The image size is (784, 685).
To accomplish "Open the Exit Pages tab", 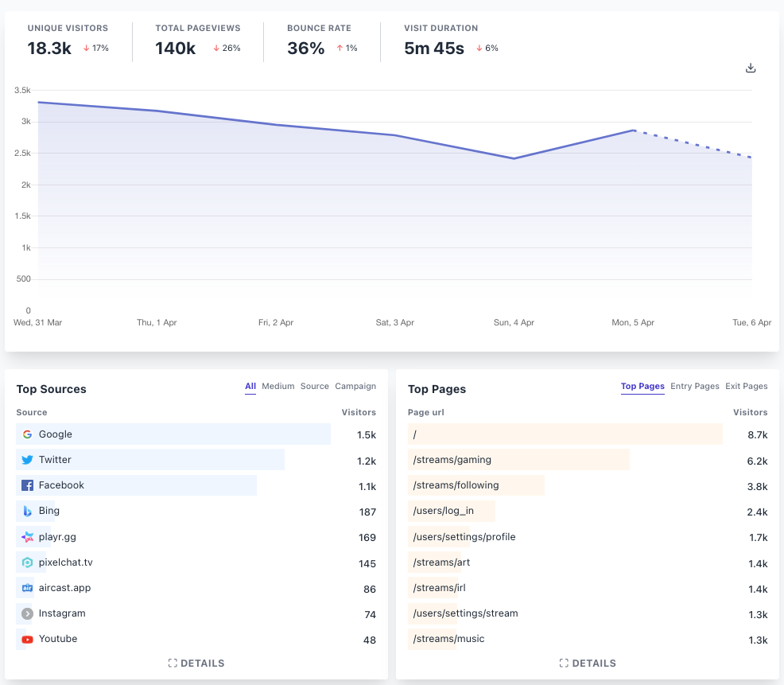I will tap(746, 387).
